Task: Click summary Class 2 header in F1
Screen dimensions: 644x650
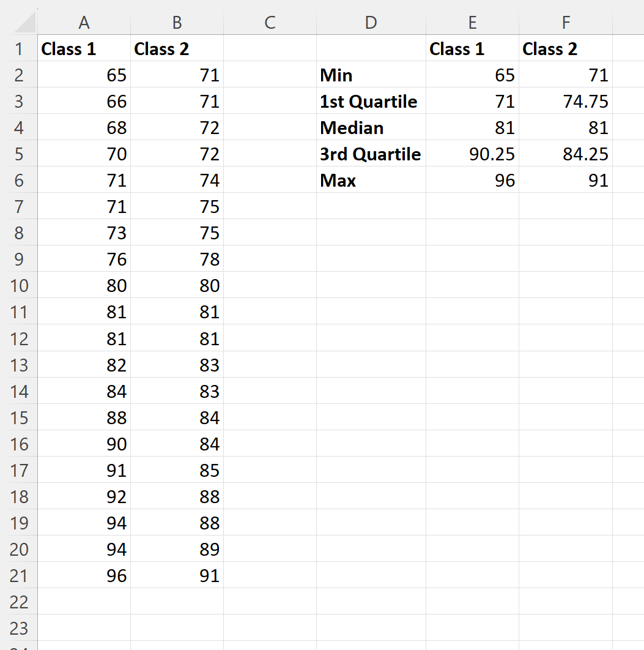Action: point(566,48)
